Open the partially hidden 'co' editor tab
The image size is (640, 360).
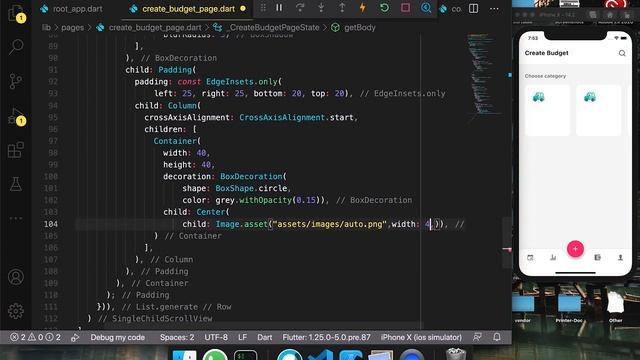click(451, 9)
